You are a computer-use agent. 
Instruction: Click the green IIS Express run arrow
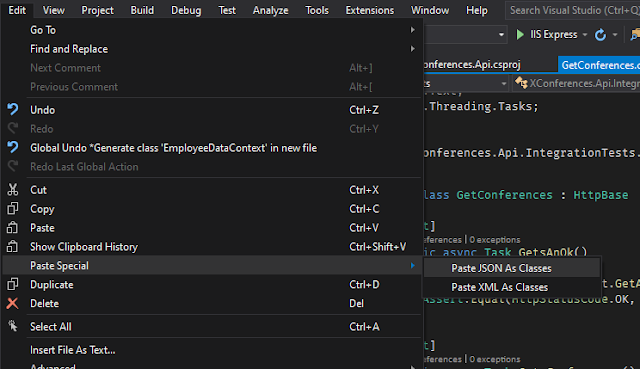pos(520,35)
